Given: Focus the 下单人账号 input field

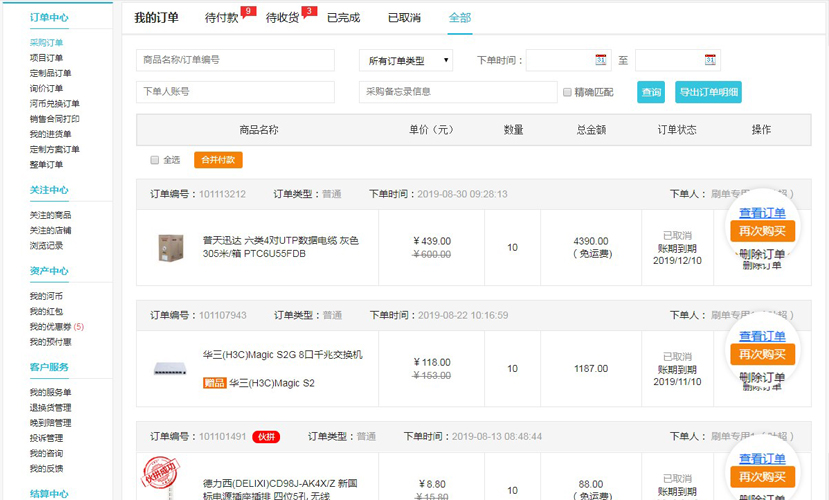Looking at the screenshot, I should pos(235,92).
